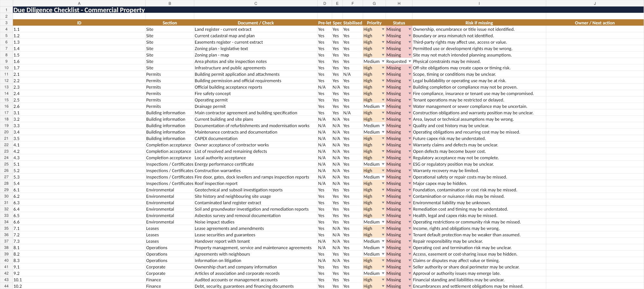Click the 'Owner / Next action' header cell
The width and height of the screenshot is (644, 289).
[595, 23]
